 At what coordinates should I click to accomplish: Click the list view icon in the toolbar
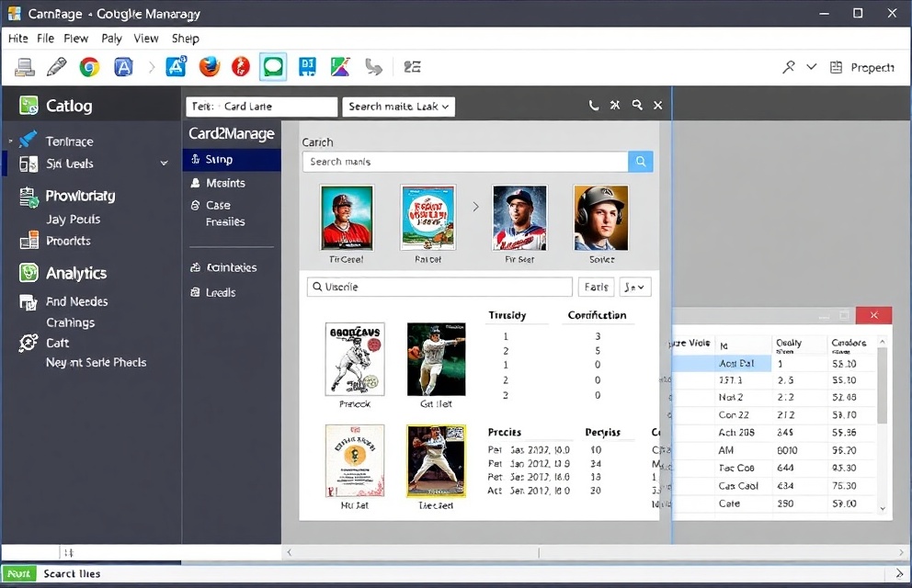click(x=412, y=67)
